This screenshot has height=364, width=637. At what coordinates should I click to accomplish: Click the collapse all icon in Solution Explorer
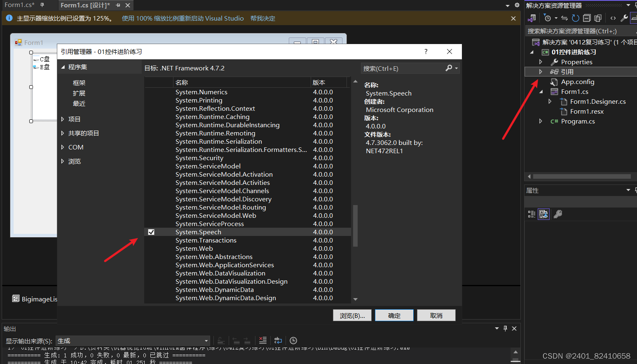click(587, 18)
